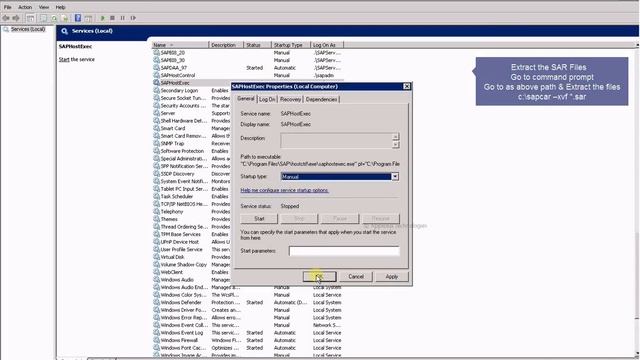
Task: Click the gear icon beside Secondary Logon
Action: click(x=156, y=90)
